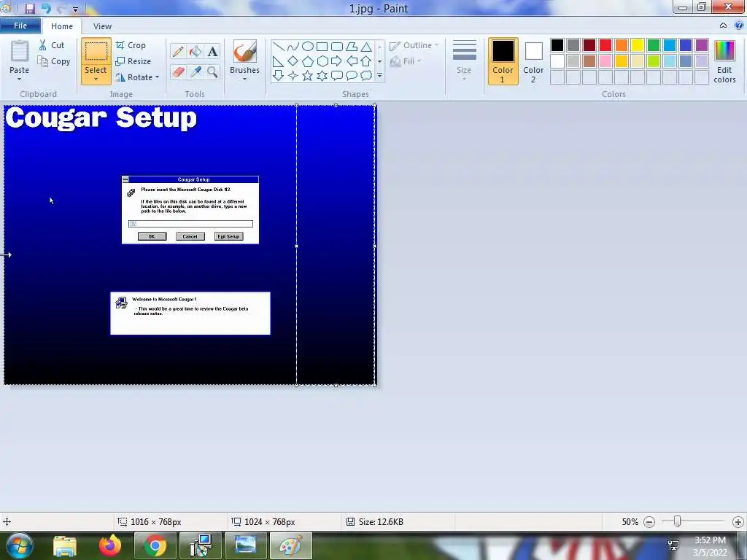Choose the Curve shape
Screen dimensions: 747x560
(293, 47)
